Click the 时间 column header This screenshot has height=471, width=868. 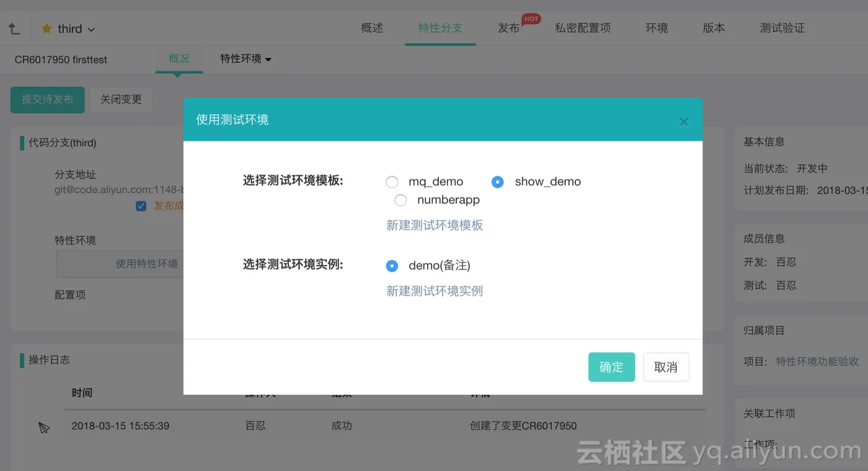coord(82,393)
